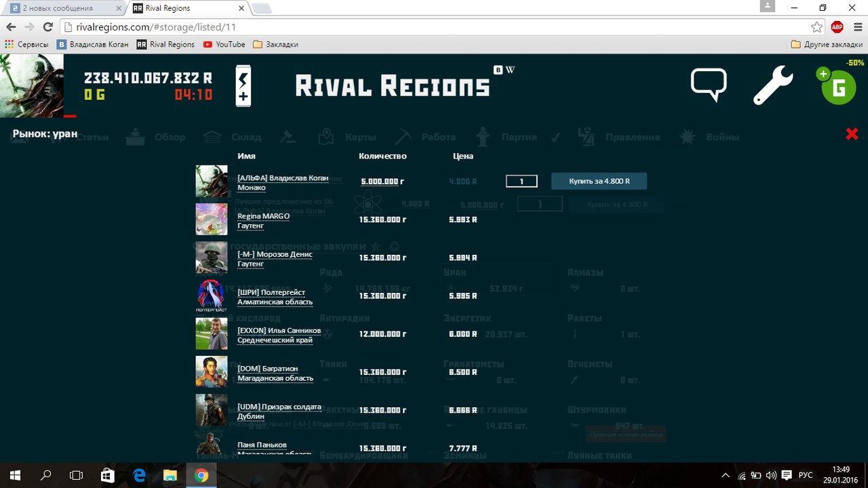The height and width of the screenshot is (488, 868).
Task: Click the B (VK) badge next to logo
Action: (x=498, y=70)
